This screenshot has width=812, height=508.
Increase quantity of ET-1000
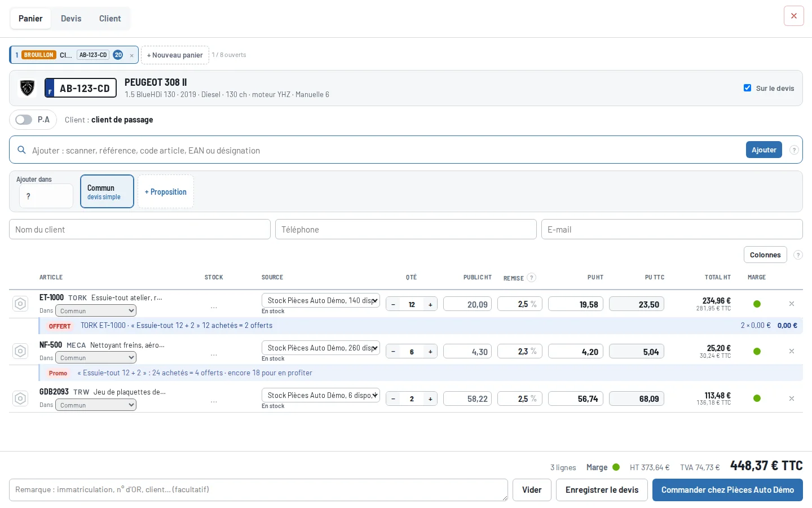430,304
